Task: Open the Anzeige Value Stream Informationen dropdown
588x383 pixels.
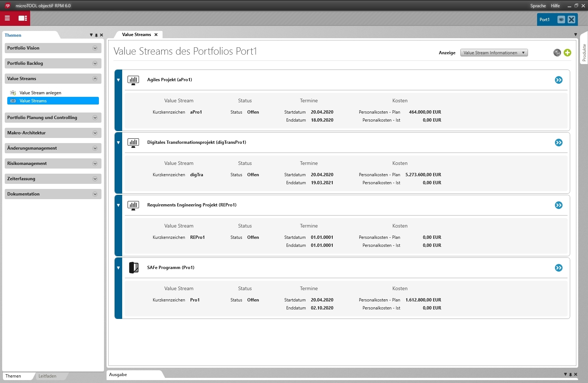Action: pos(494,53)
